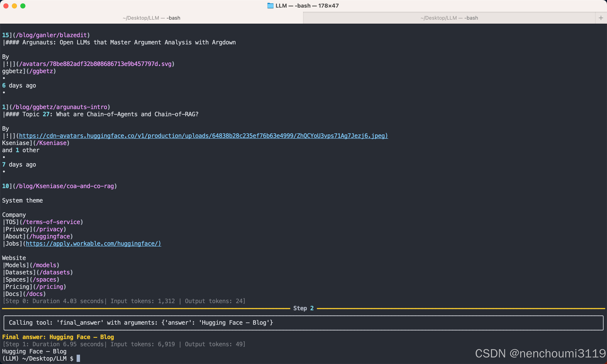Click the terminal cursor at prompt
607x364 pixels.
[78, 358]
